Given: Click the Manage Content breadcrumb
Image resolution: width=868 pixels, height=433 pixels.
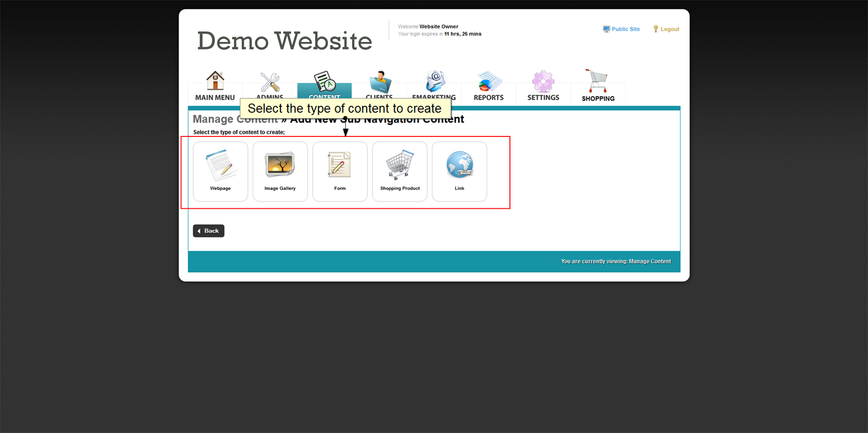Looking at the screenshot, I should coord(214,119).
